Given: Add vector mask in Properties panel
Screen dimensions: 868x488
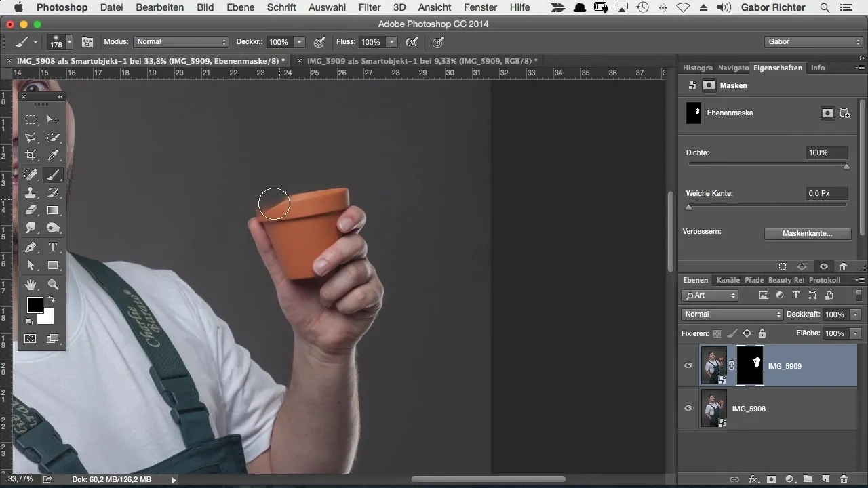Looking at the screenshot, I should click(845, 113).
